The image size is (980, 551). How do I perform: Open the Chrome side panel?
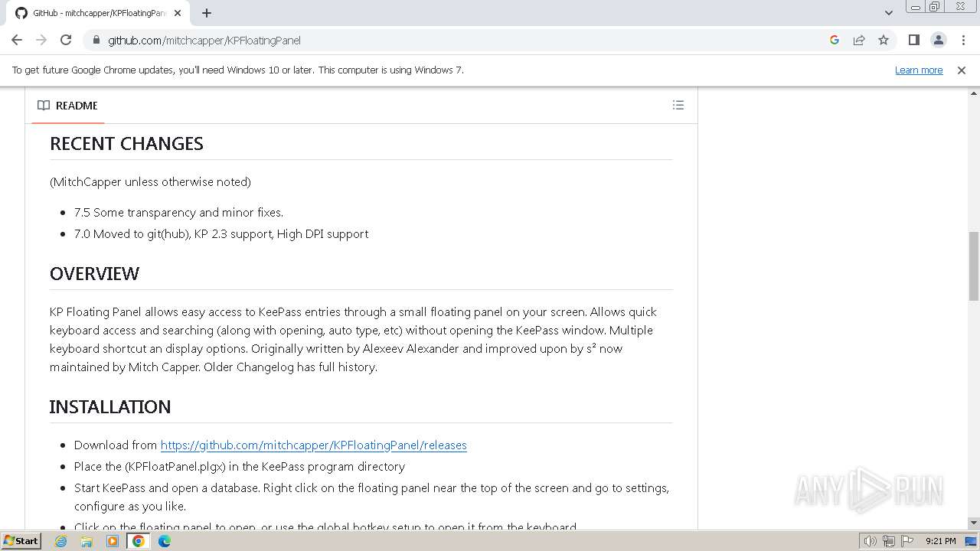tap(914, 40)
